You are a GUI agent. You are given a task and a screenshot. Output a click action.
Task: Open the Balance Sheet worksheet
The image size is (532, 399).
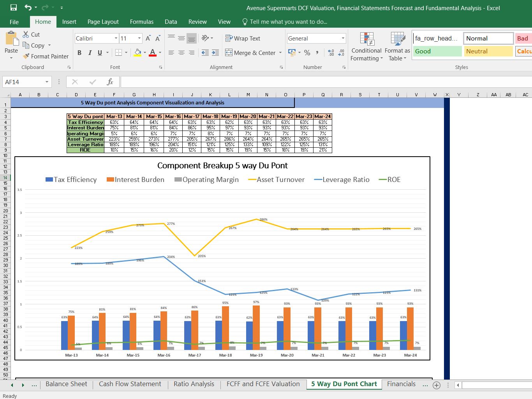tap(67, 384)
